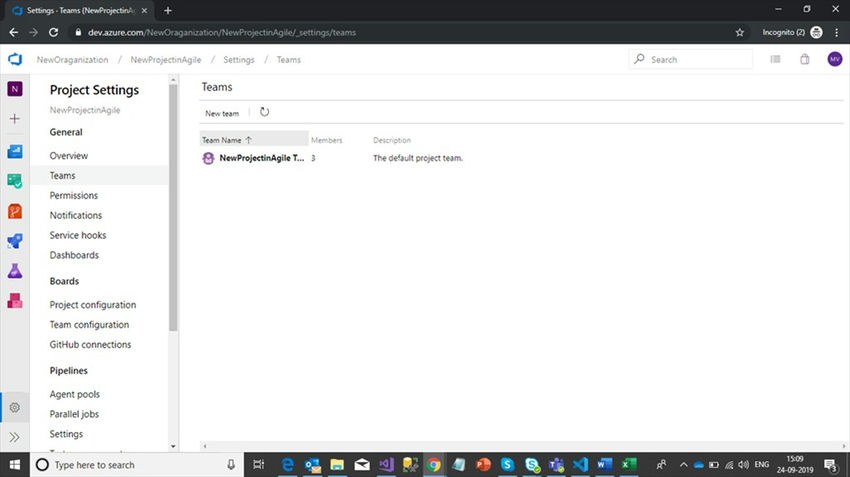
Task: Click Settings breadcrumb link
Action: tap(239, 60)
